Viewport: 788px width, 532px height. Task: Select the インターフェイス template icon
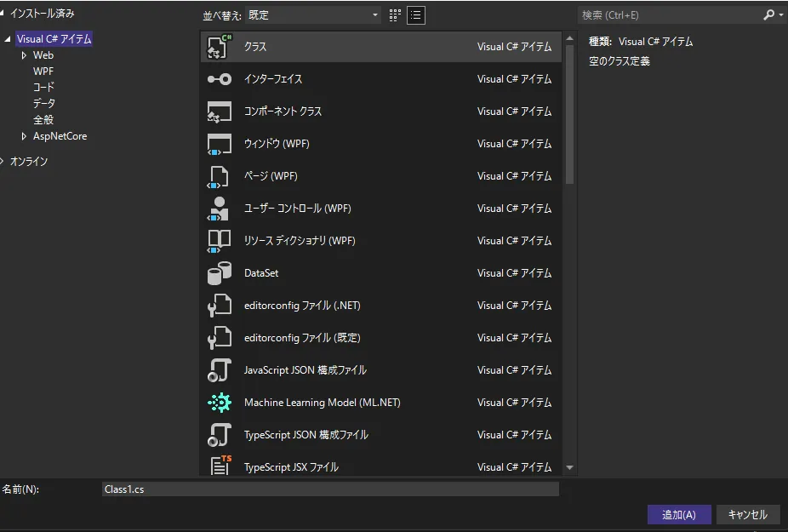pos(220,79)
